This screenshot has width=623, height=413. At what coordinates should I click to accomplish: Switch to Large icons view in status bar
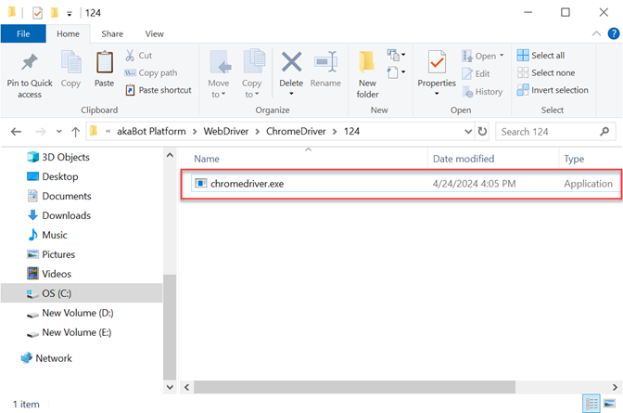tap(609, 404)
